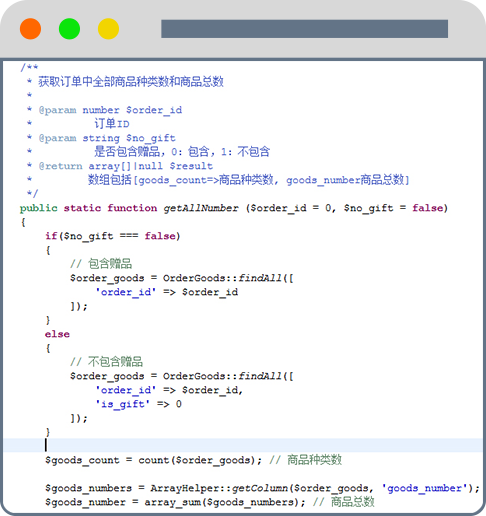This screenshot has width=486, height=516.
Task: Click the '获取订单中全部商品种类数和商品总数' comment line
Action: 131,82
